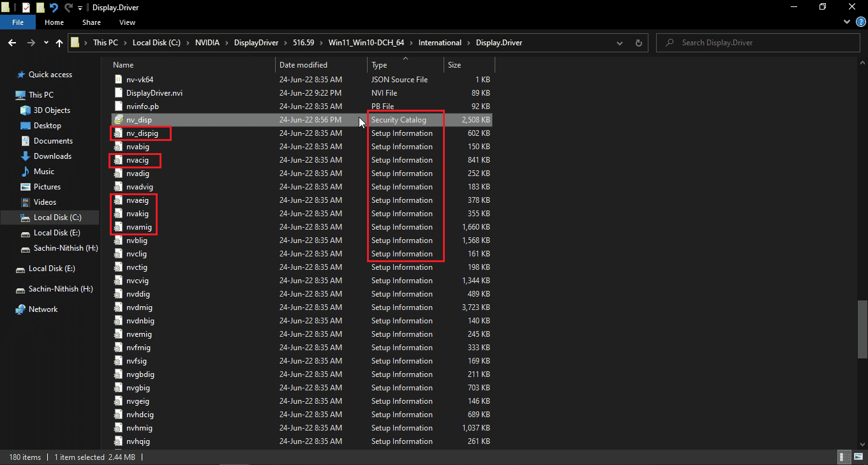
Task: Click the Undo icon in title bar
Action: pyautogui.click(x=54, y=8)
